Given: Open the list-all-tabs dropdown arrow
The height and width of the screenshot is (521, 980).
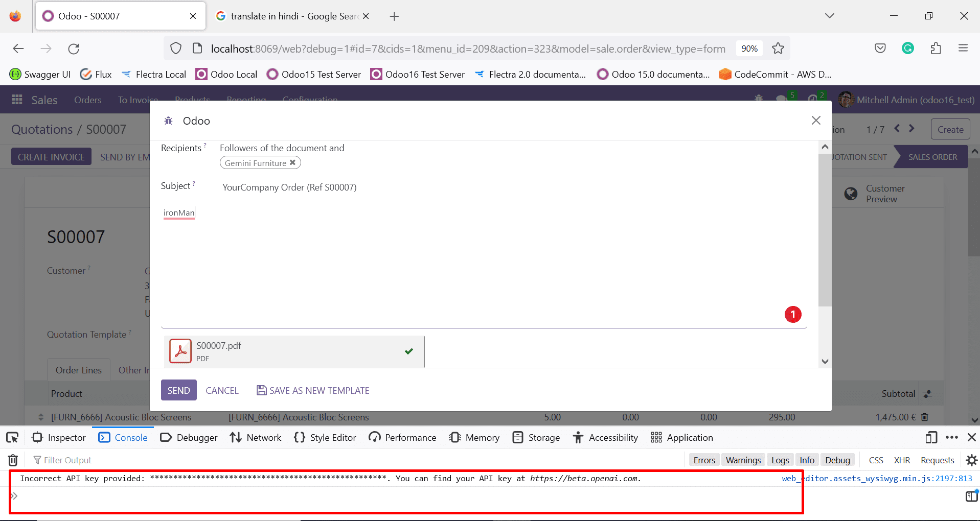Looking at the screenshot, I should [x=829, y=16].
